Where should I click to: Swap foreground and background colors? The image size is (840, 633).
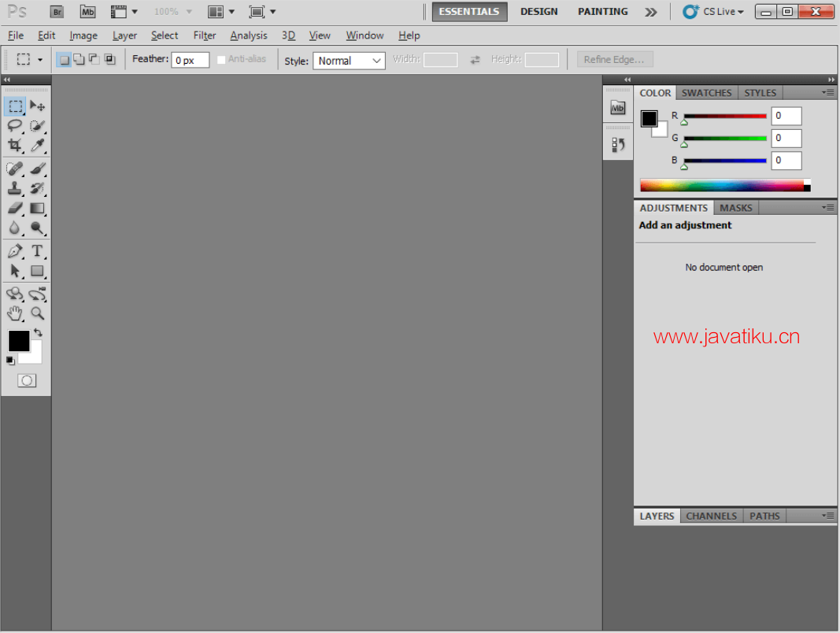pyautogui.click(x=38, y=332)
